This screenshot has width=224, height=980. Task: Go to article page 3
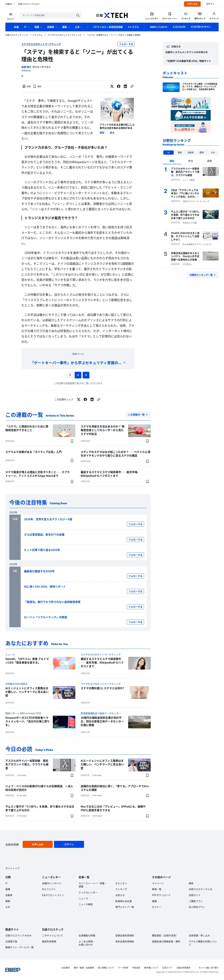86,375
